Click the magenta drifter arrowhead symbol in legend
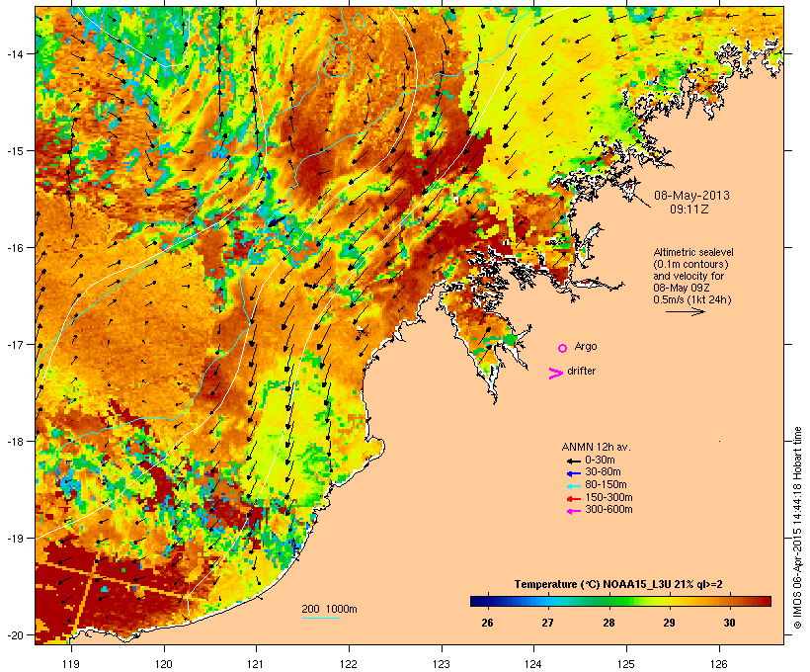Viewport: 810px width, 672px height. [x=556, y=374]
